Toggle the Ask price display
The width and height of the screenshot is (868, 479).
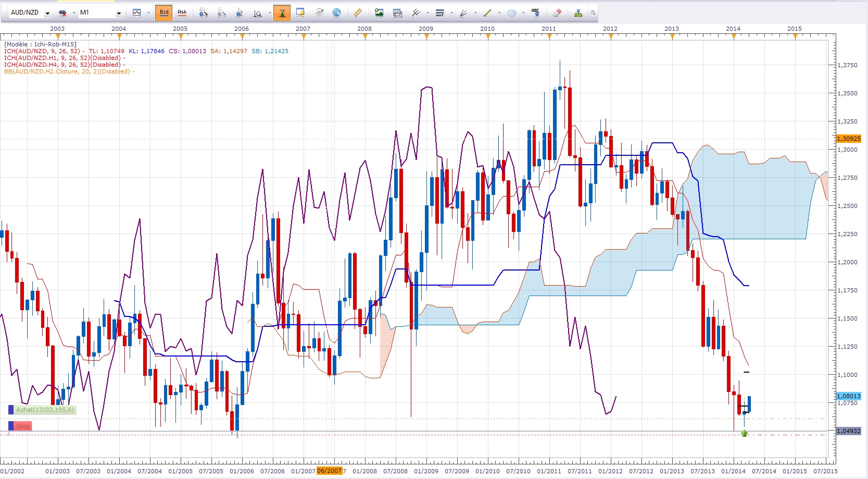pyautogui.click(x=182, y=13)
